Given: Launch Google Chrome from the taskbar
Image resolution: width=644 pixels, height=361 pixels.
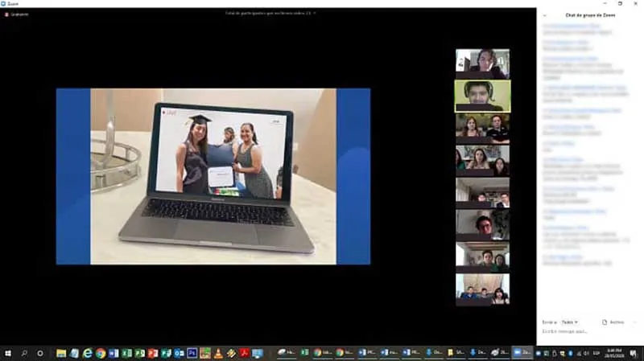Looking at the screenshot, I should (x=100, y=352).
